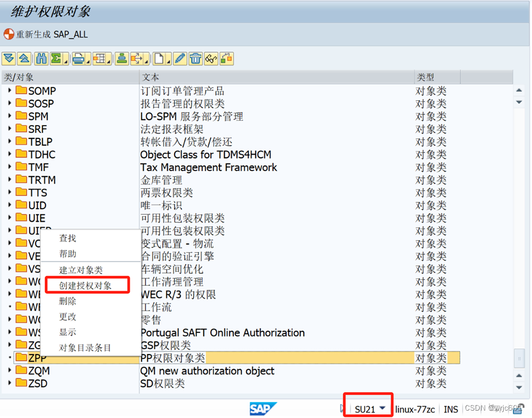Click the table layout icon in toolbar

coord(100,58)
